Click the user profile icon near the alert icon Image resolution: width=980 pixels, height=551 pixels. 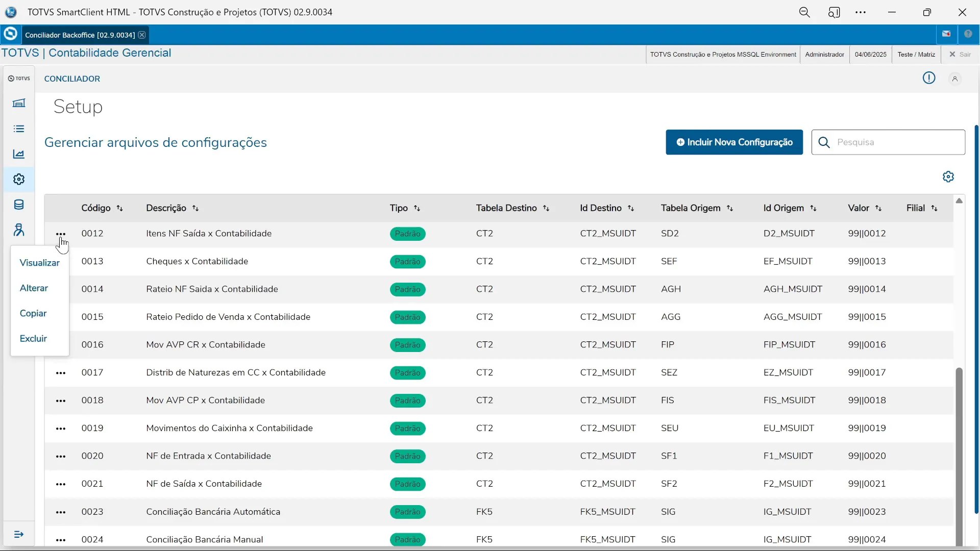point(955,78)
